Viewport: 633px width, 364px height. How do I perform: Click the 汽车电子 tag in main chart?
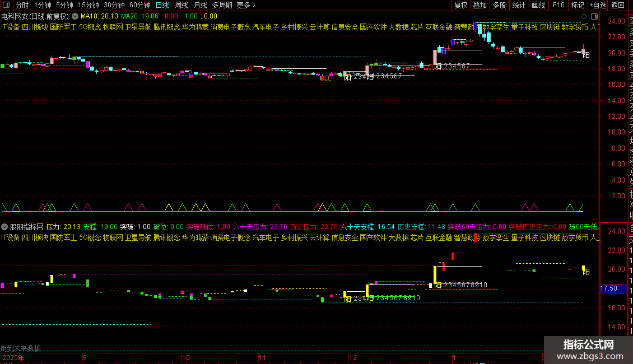(x=266, y=27)
